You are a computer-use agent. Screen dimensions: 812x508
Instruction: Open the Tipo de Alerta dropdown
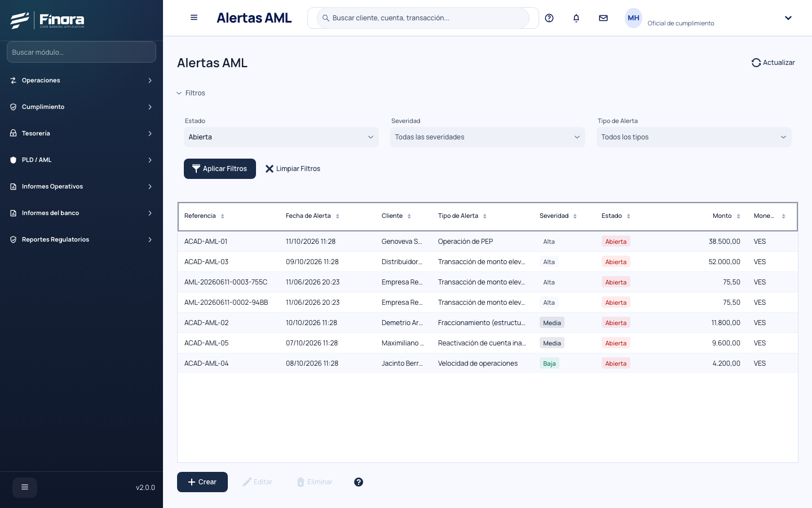coord(694,137)
